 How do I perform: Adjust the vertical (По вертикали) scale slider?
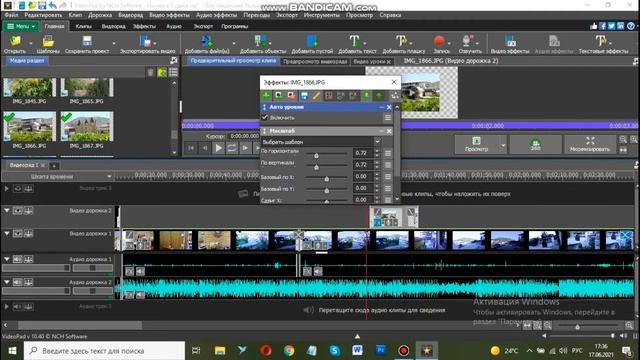tap(326, 166)
